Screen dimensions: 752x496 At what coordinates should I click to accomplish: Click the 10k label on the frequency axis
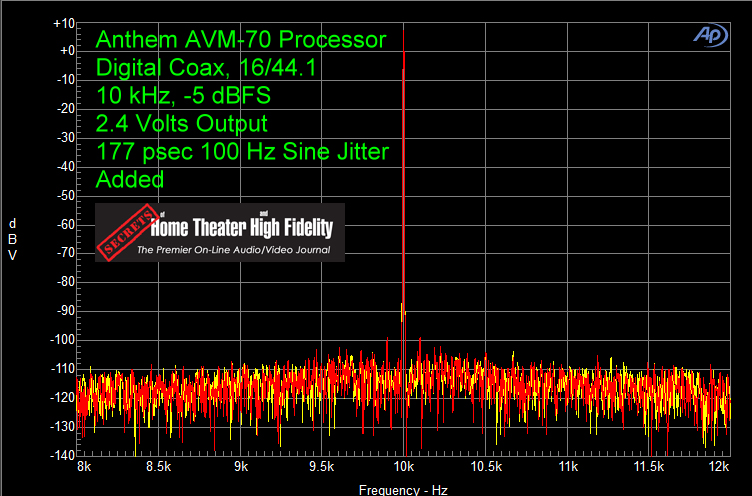click(404, 467)
